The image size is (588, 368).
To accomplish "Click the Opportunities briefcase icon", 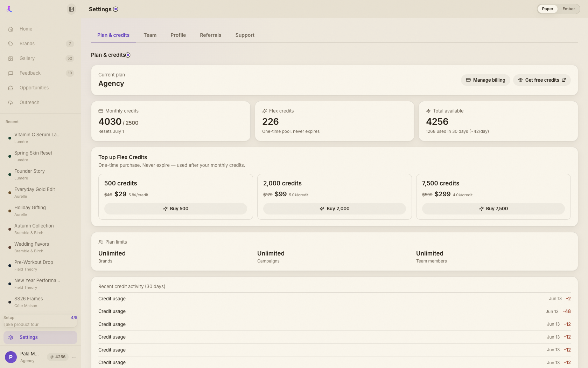I will point(11,88).
